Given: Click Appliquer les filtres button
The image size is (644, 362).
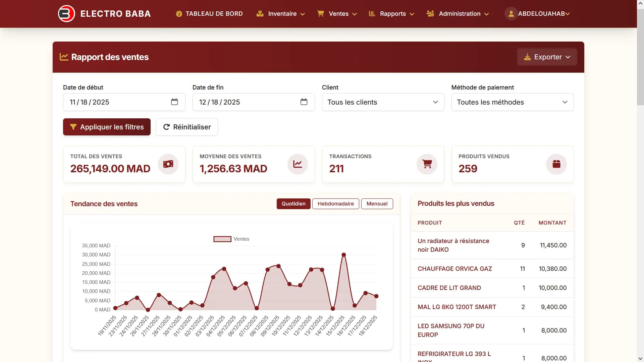Looking at the screenshot, I should 107,127.
